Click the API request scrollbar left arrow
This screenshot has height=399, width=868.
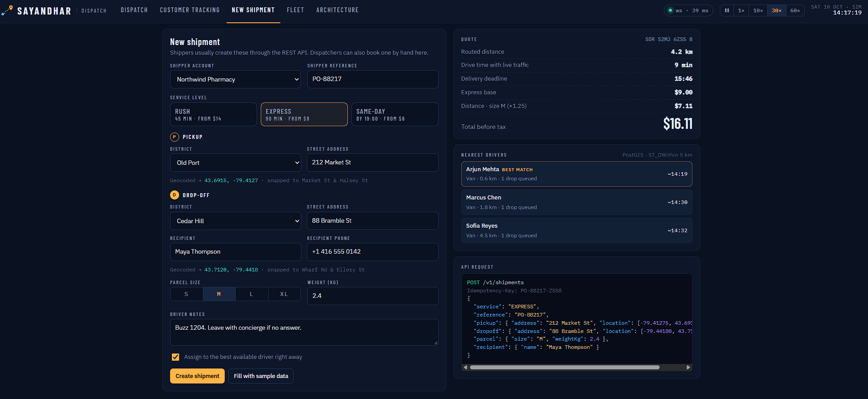[x=465, y=367]
